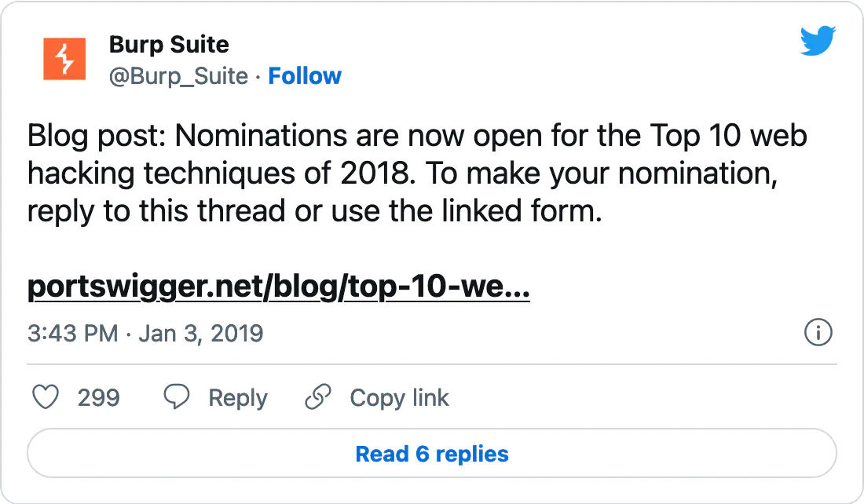
Task: Click the words 'Top 10 web'
Action: click(x=728, y=136)
